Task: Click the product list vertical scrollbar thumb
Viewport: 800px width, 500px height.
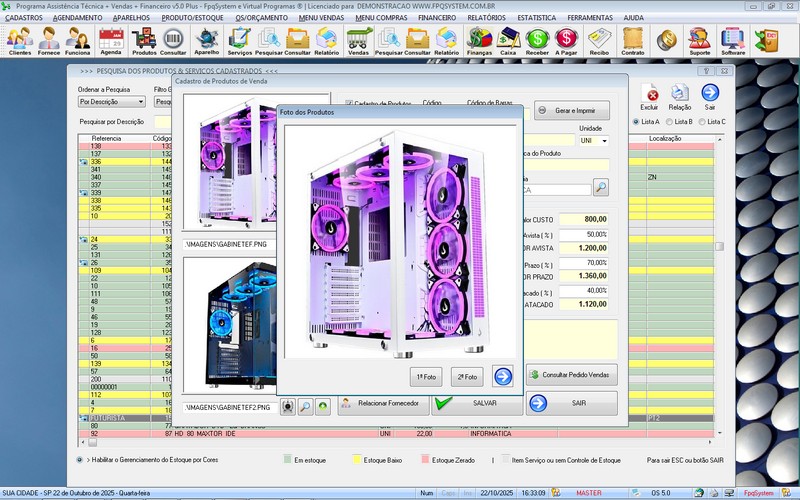Action: point(719,246)
